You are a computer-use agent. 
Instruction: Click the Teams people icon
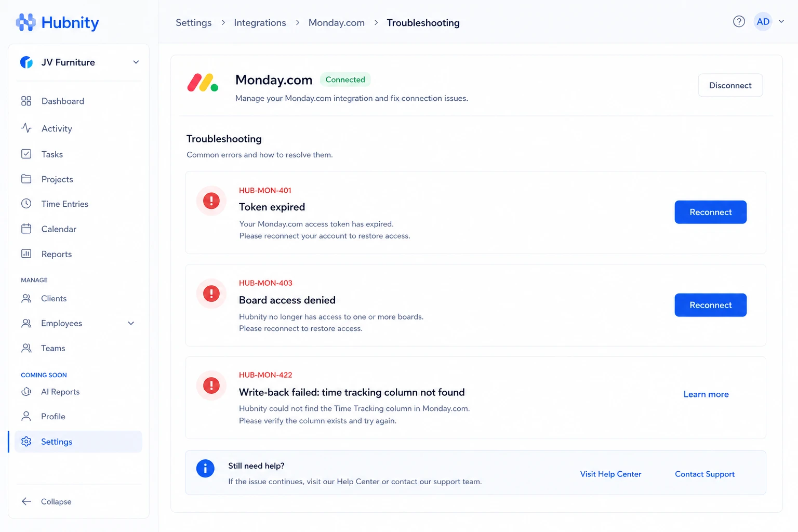pos(26,348)
